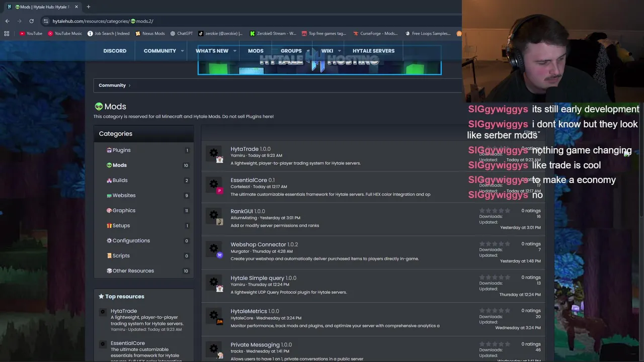Viewport: 644px width, 362px height.
Task: Click the HytaleMetrics gear resource icon
Action: point(214,315)
